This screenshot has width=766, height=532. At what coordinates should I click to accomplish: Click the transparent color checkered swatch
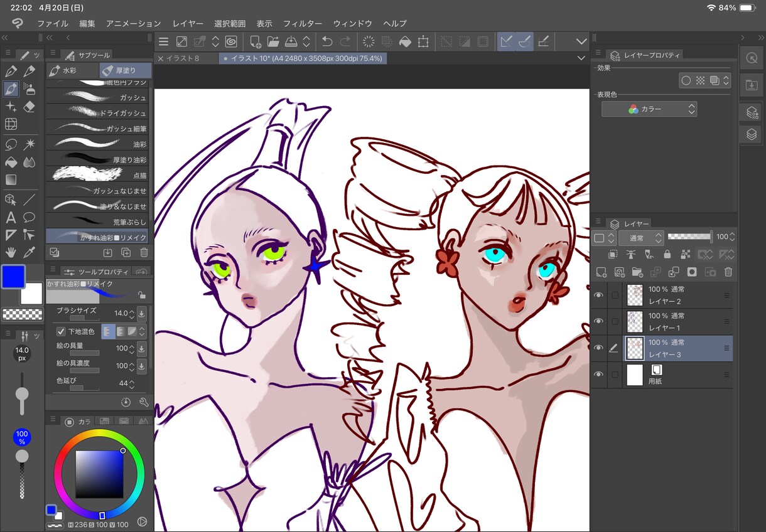22,314
